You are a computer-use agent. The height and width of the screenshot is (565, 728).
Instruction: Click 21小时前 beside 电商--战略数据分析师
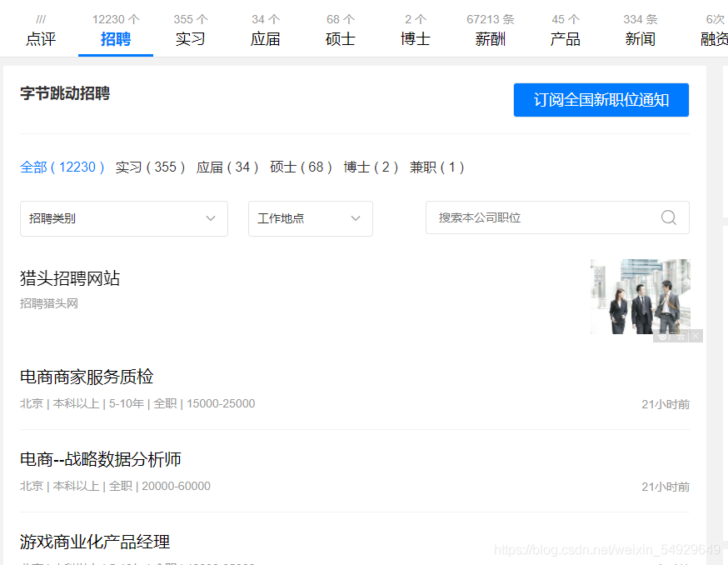point(666,487)
